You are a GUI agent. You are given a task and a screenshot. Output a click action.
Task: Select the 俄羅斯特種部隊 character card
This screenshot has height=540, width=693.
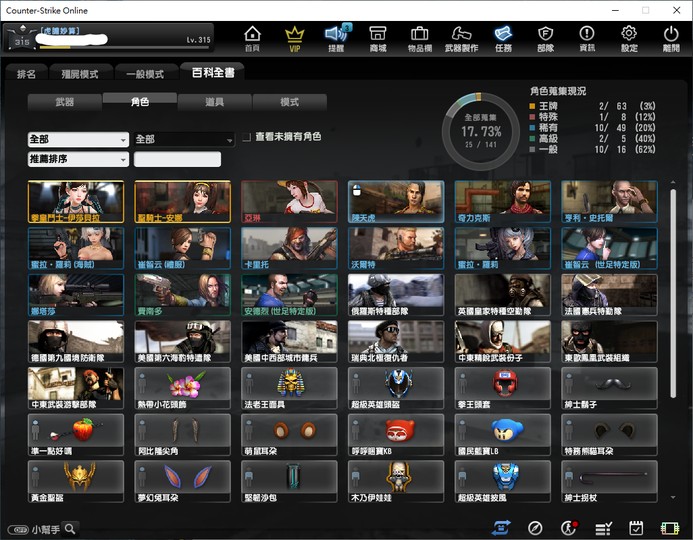396,295
